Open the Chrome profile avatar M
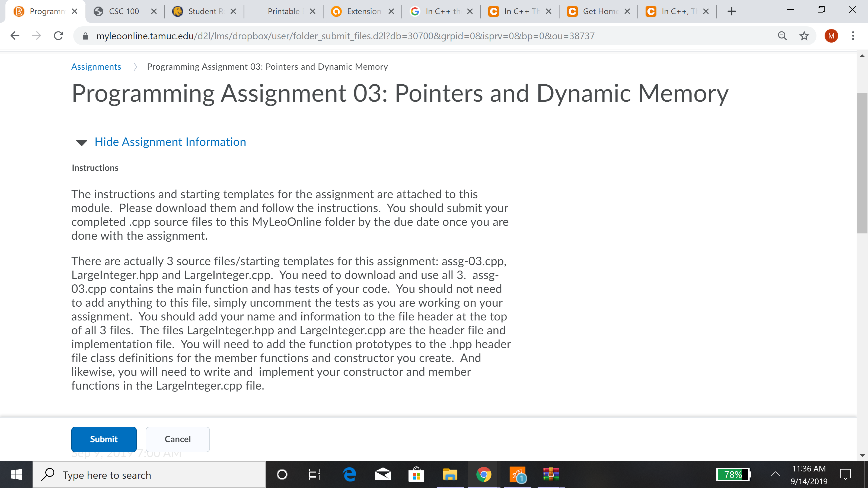The image size is (868, 488). pos(831,36)
